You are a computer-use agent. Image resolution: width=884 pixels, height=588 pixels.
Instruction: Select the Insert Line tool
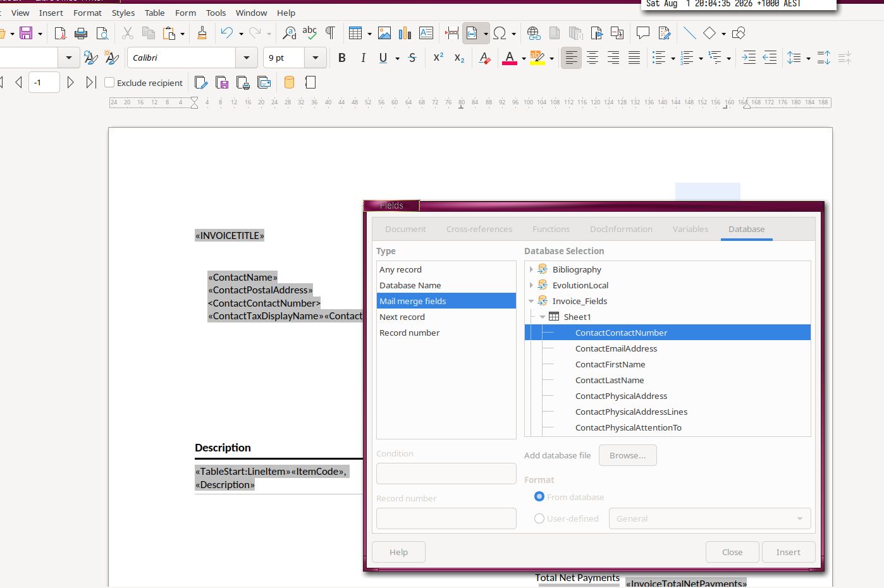click(689, 33)
